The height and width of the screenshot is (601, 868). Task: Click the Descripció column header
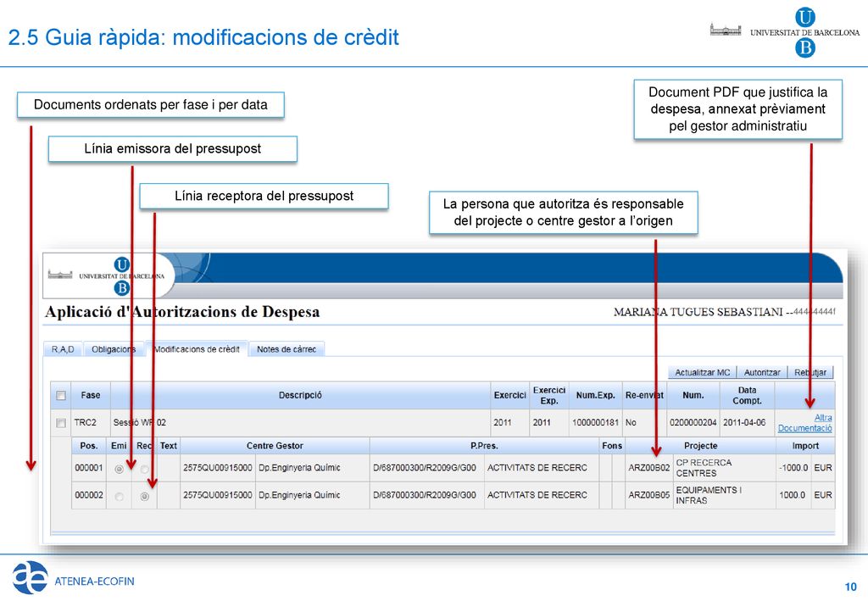300,395
